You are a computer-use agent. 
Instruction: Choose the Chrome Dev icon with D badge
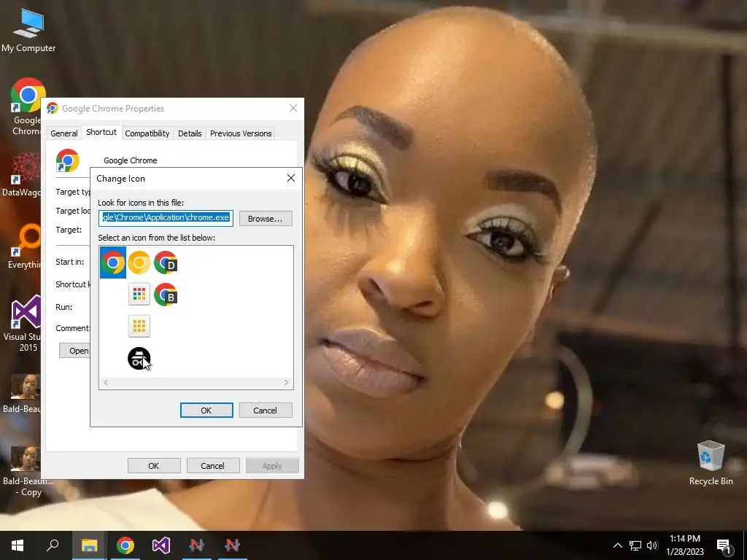pyautogui.click(x=166, y=262)
